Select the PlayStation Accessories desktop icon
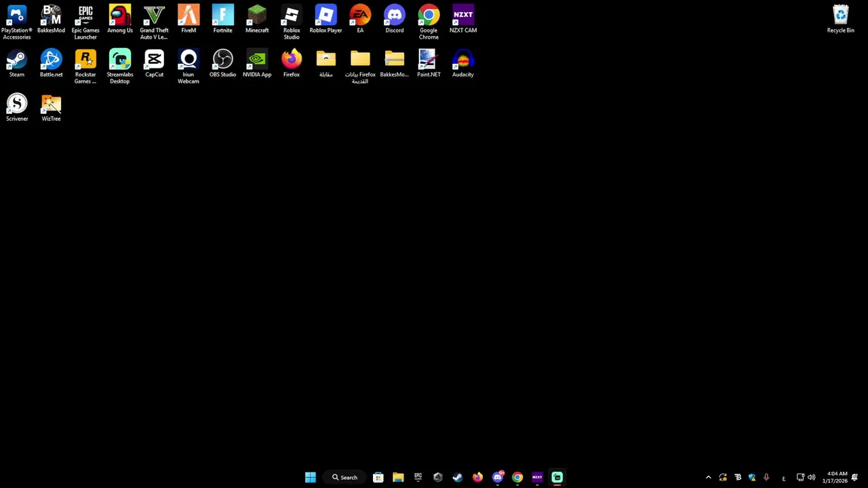Image resolution: width=868 pixels, height=488 pixels. point(17,22)
